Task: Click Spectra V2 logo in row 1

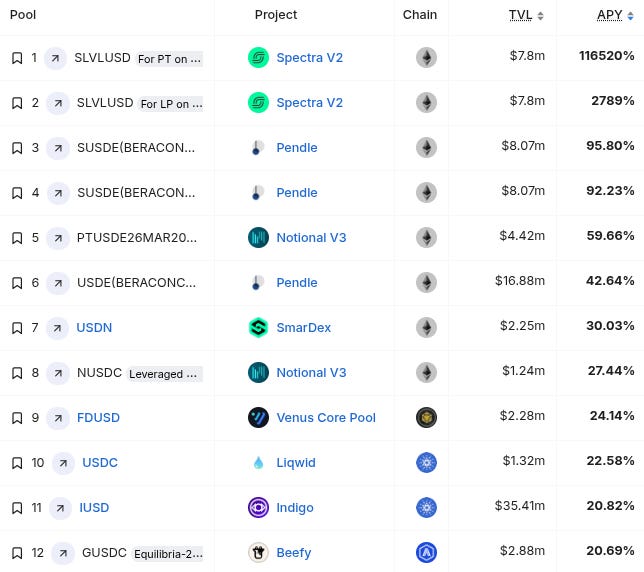Action: (x=258, y=57)
